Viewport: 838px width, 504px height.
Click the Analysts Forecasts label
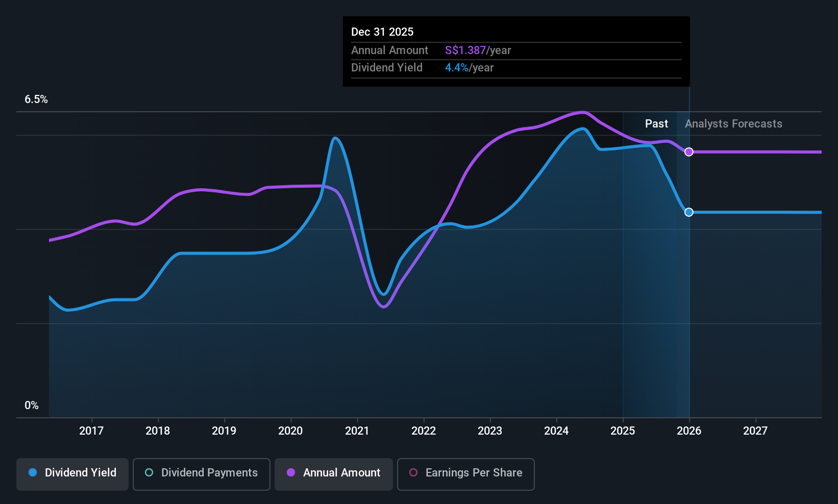[733, 123]
